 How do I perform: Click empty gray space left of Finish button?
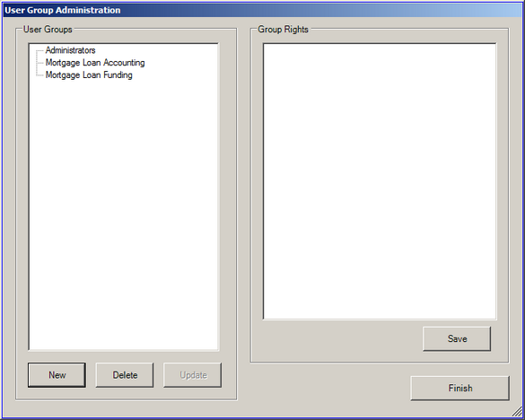(328, 389)
